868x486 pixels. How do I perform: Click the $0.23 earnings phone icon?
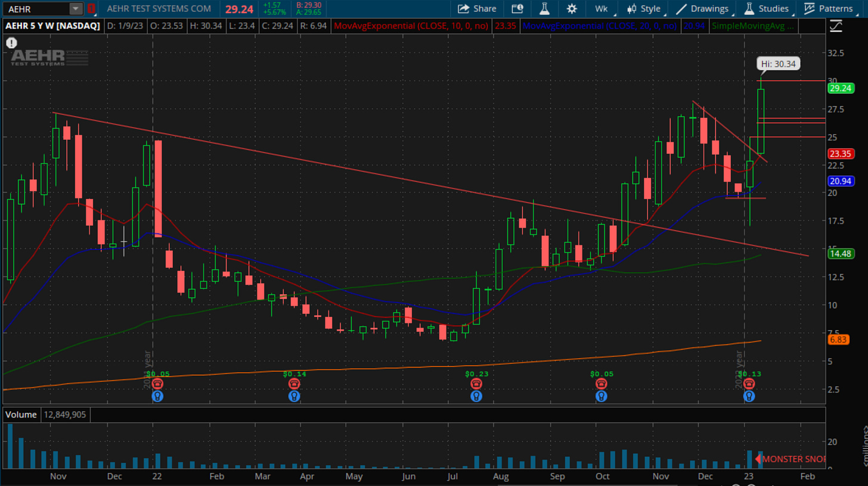(476, 384)
